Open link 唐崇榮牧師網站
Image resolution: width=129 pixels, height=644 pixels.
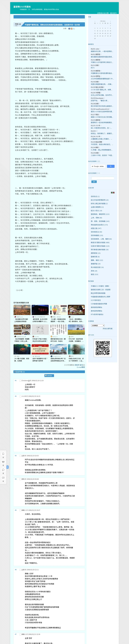96,307
